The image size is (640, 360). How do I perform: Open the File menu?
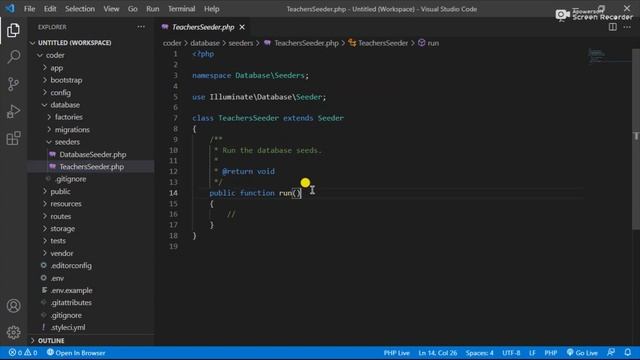[x=29, y=9]
